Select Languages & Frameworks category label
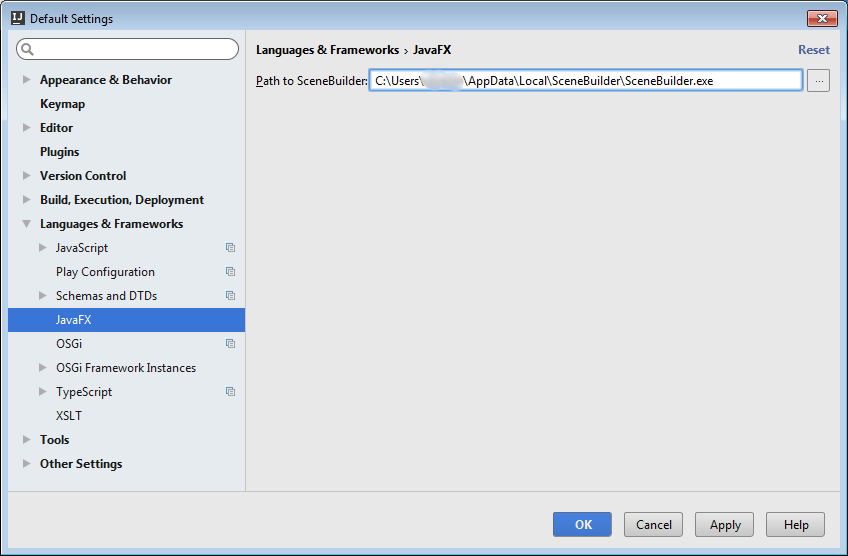 (x=111, y=224)
